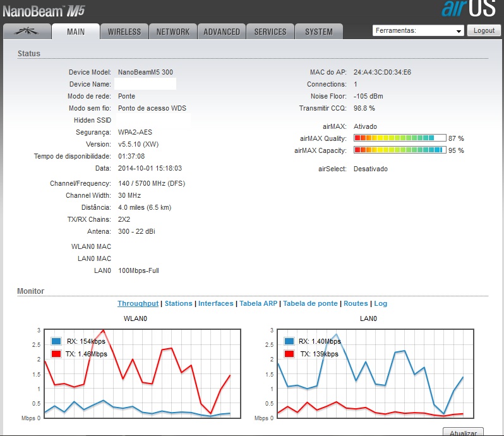504x436 pixels.
Task: Click the NanoBeam M5 product logo
Action: [x=44, y=11]
